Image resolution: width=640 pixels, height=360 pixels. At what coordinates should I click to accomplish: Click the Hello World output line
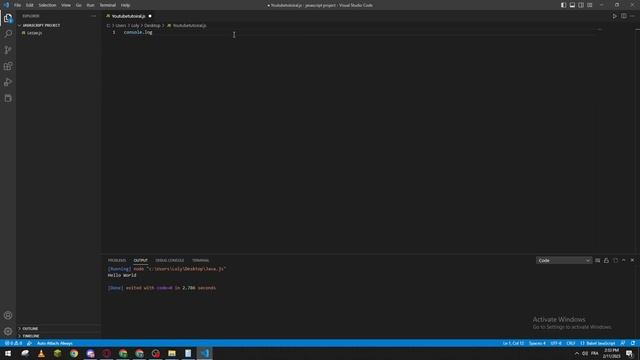pyautogui.click(x=122, y=275)
